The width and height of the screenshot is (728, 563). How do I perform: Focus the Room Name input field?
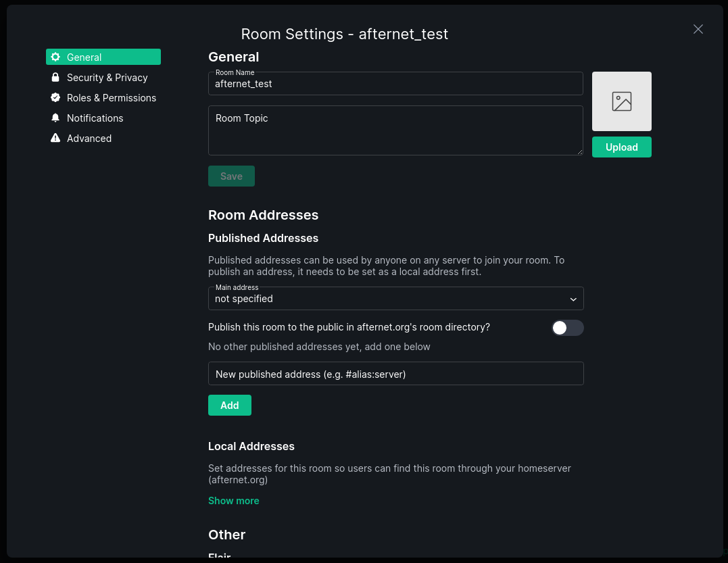(395, 84)
